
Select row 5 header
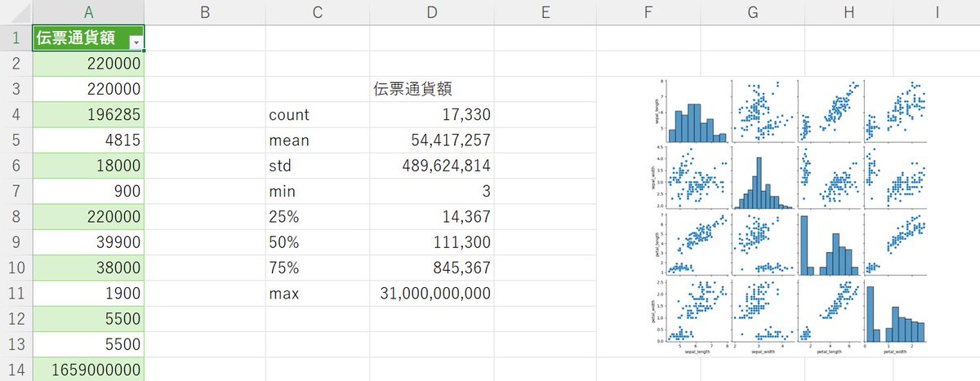16,140
